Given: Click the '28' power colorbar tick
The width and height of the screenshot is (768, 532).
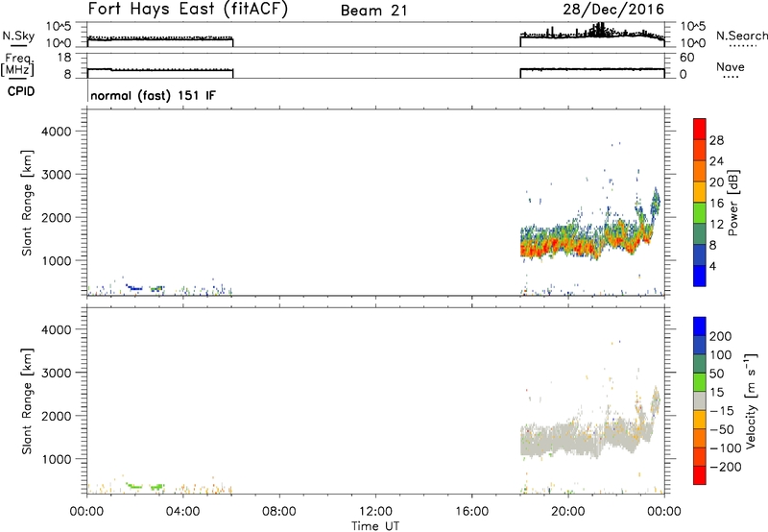Looking at the screenshot, I should 716,140.
